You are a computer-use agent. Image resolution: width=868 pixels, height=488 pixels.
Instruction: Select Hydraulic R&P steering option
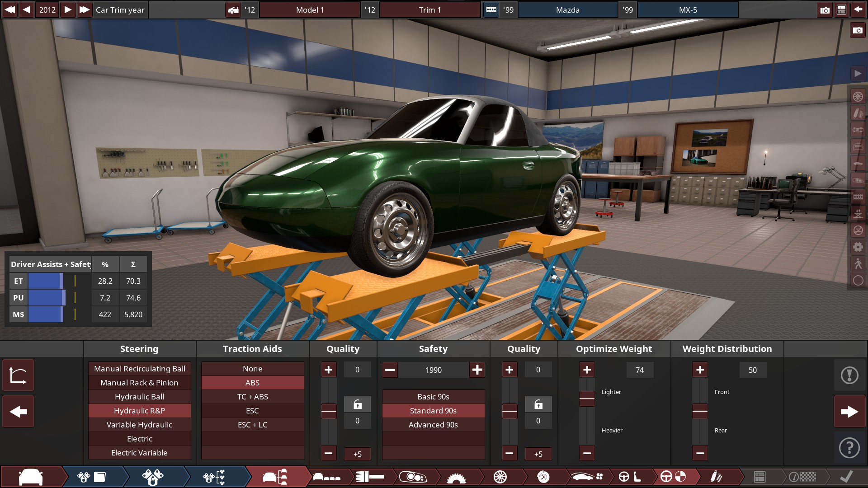pos(140,411)
